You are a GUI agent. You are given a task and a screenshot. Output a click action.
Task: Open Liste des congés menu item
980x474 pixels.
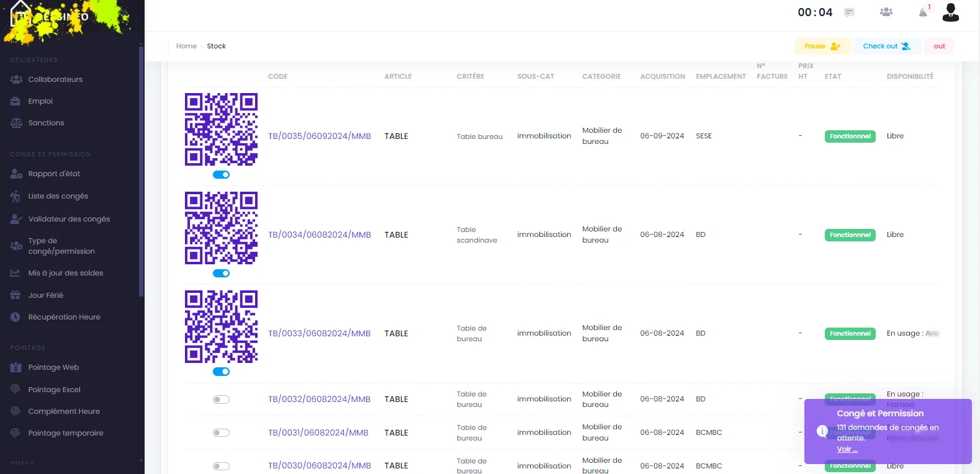[x=58, y=196]
